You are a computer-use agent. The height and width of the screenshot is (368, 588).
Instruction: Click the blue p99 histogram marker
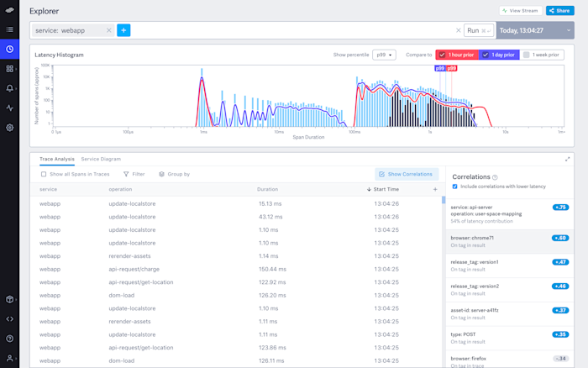pos(440,68)
